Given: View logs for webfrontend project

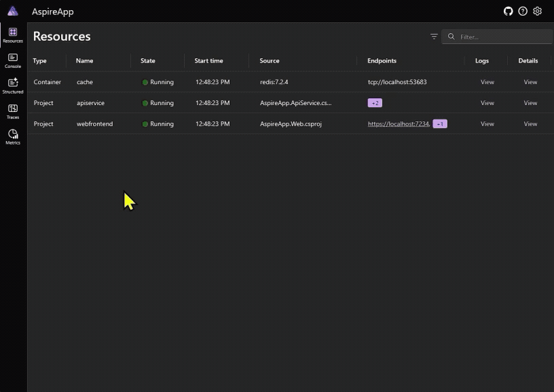Looking at the screenshot, I should pyautogui.click(x=487, y=124).
